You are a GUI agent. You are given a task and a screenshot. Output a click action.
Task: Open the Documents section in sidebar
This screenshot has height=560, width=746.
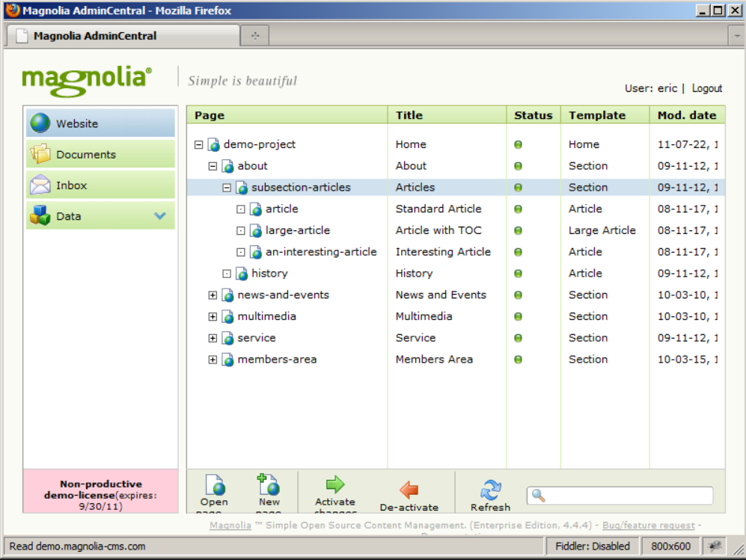point(100,154)
